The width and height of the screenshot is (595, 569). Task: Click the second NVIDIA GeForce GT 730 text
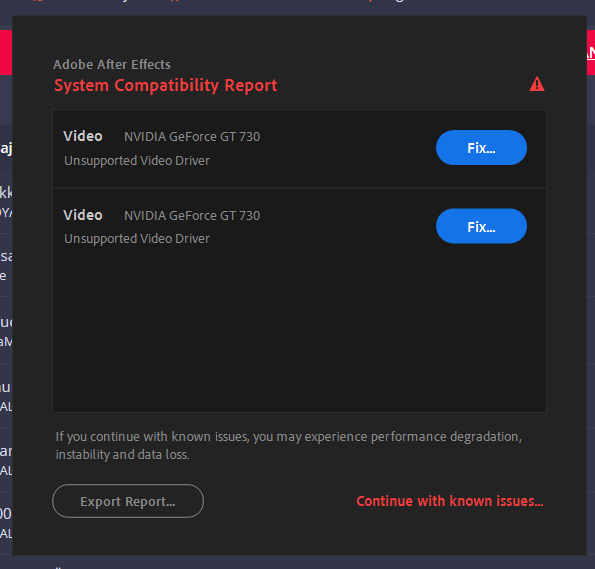[192, 216]
